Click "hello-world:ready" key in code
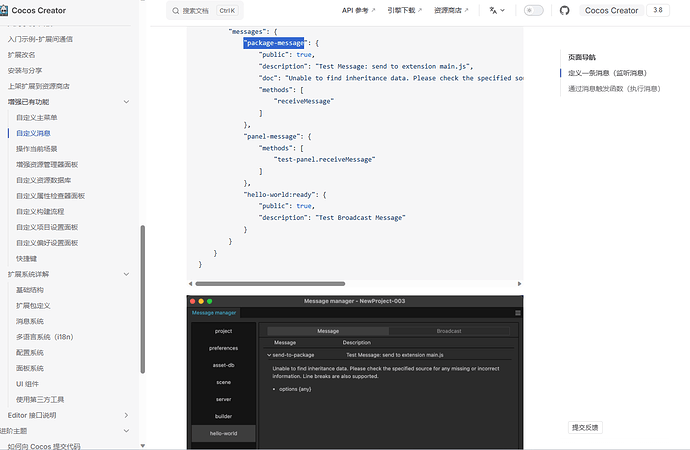The image size is (690, 450). [279, 194]
